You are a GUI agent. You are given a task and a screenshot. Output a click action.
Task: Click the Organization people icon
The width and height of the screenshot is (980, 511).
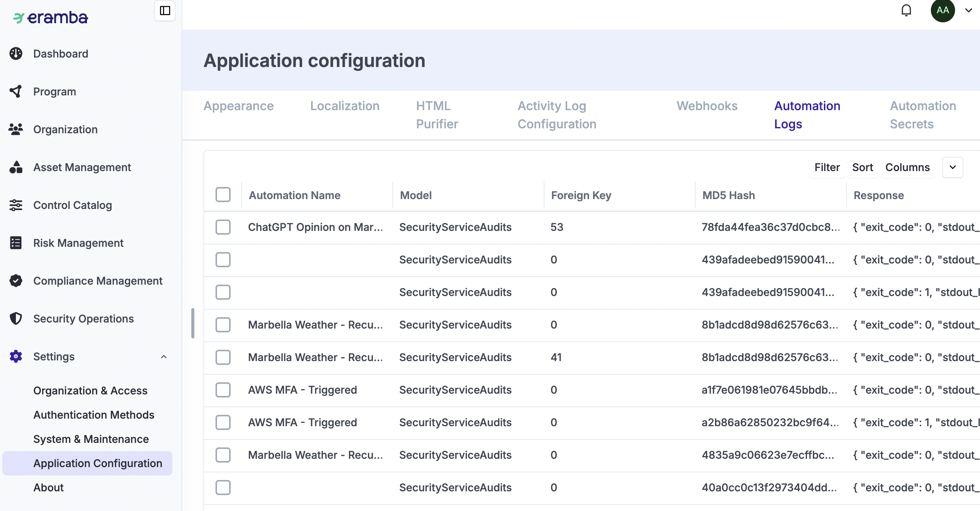pos(16,129)
